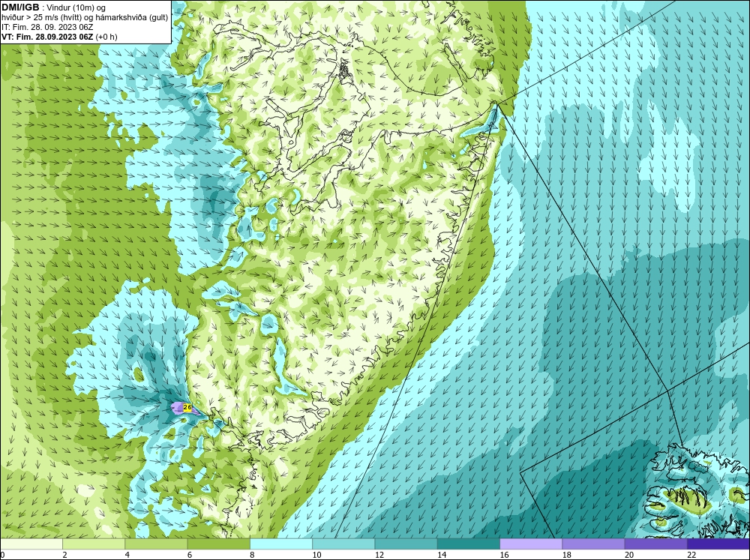Image resolution: width=750 pixels, height=560 pixels.
Task: Click the 20-22 m/s violet legend swatch
Action: tap(655, 544)
